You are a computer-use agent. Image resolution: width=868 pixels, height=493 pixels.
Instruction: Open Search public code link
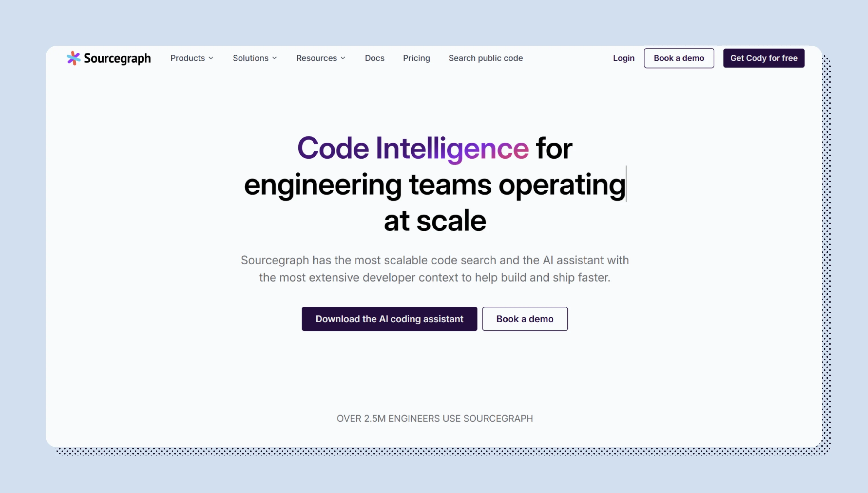coord(485,58)
